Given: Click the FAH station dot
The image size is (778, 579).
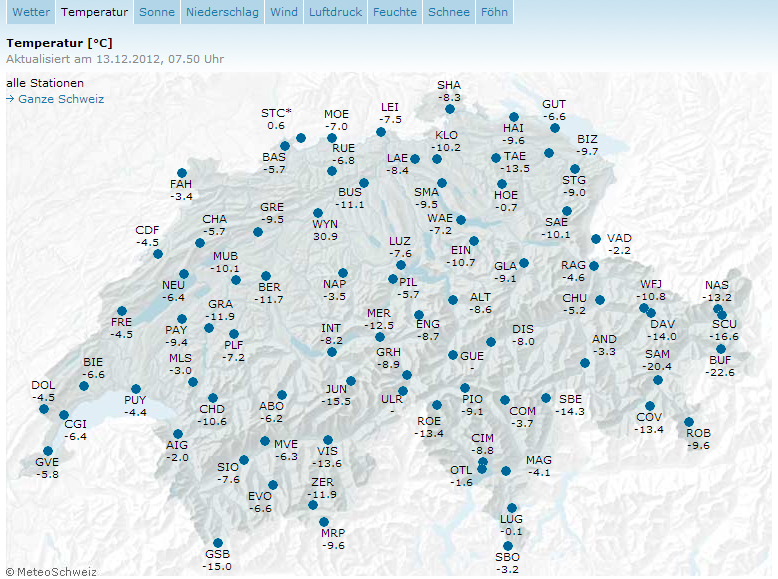Looking at the screenshot, I should tap(182, 173).
